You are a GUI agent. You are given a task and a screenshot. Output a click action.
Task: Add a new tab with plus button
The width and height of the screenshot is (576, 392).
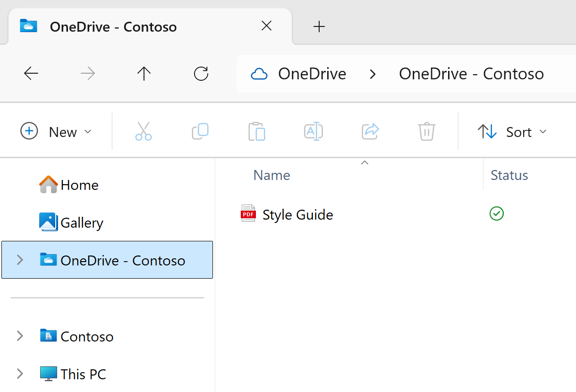[320, 27]
